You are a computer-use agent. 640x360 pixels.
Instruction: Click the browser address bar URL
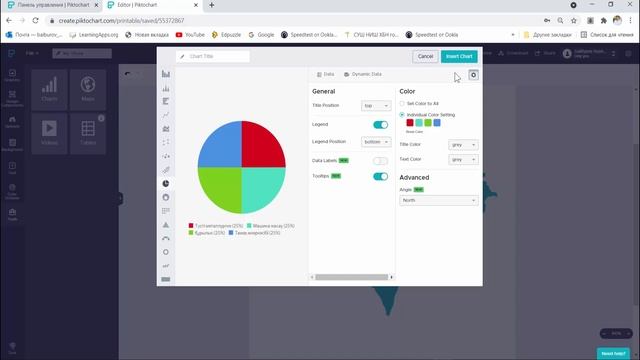[x=121, y=20]
